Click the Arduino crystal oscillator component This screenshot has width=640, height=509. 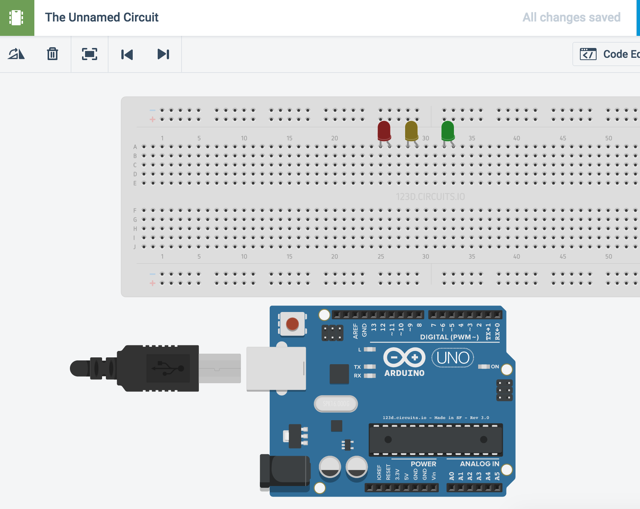coord(336,404)
